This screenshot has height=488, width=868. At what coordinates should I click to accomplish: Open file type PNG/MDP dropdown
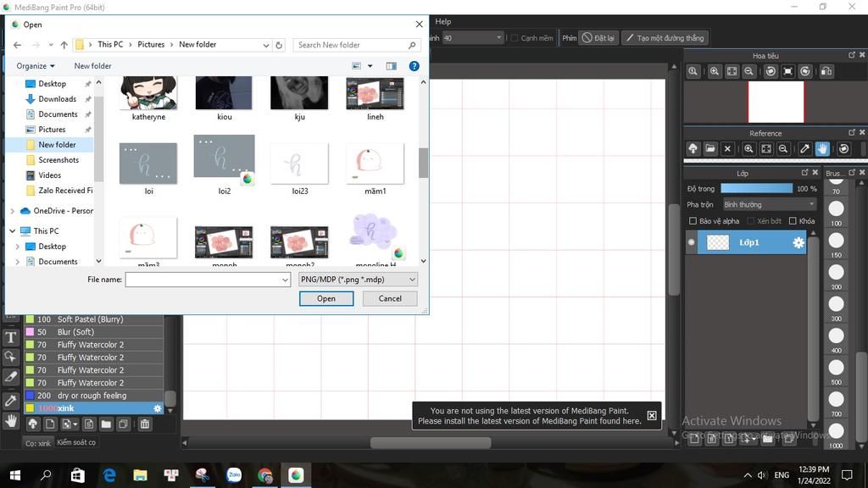[x=358, y=280]
